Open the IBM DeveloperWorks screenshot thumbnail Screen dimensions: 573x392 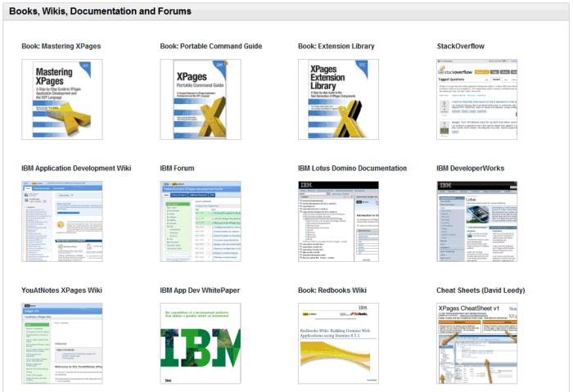(x=477, y=222)
